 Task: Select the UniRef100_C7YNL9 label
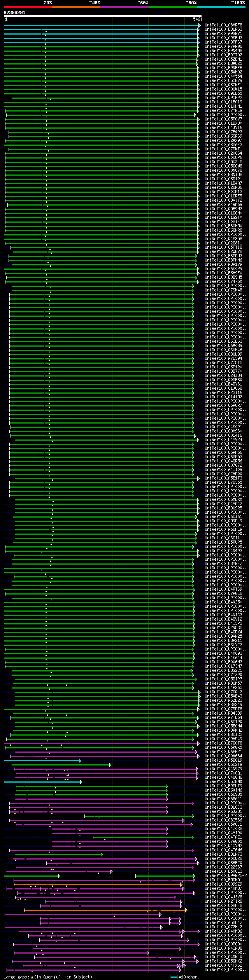[x=223, y=111]
